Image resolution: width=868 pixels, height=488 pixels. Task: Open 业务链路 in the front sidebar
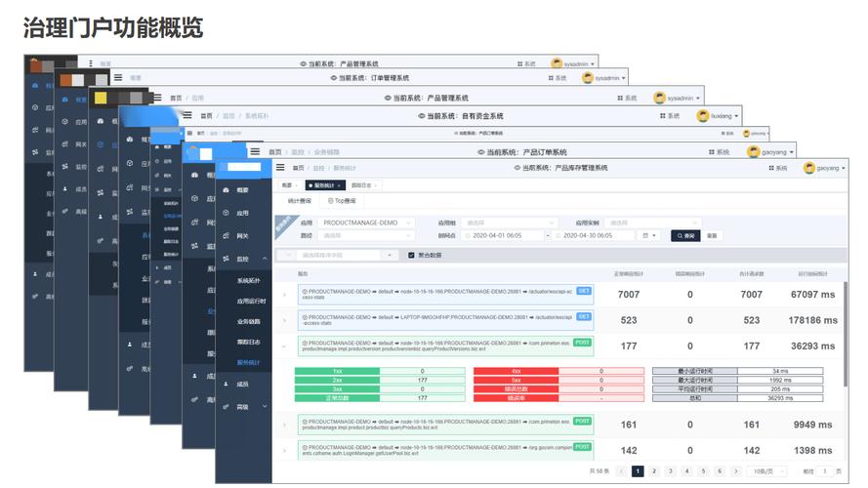(249, 321)
